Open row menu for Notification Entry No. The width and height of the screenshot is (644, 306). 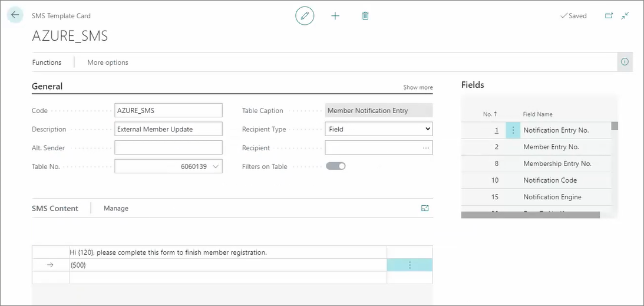point(513,130)
